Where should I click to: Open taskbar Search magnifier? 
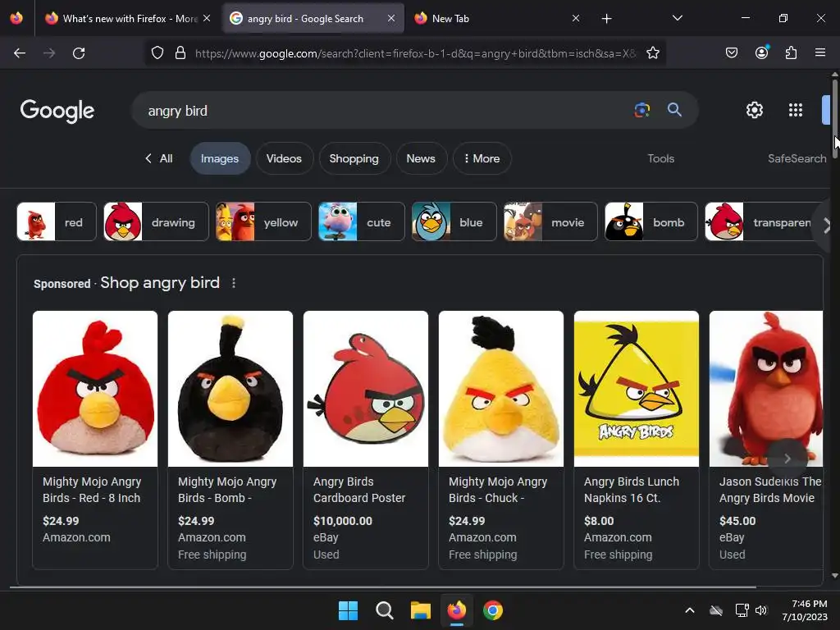[385, 610]
